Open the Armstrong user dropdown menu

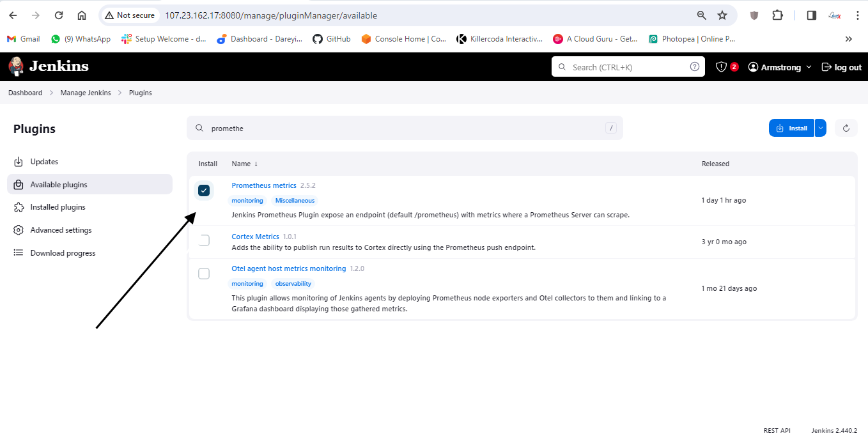coord(779,67)
